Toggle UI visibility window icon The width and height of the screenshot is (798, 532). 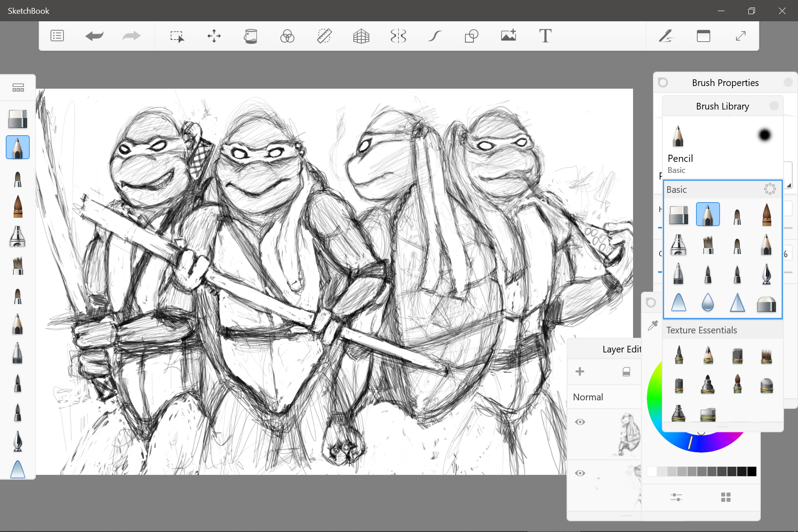(x=704, y=36)
